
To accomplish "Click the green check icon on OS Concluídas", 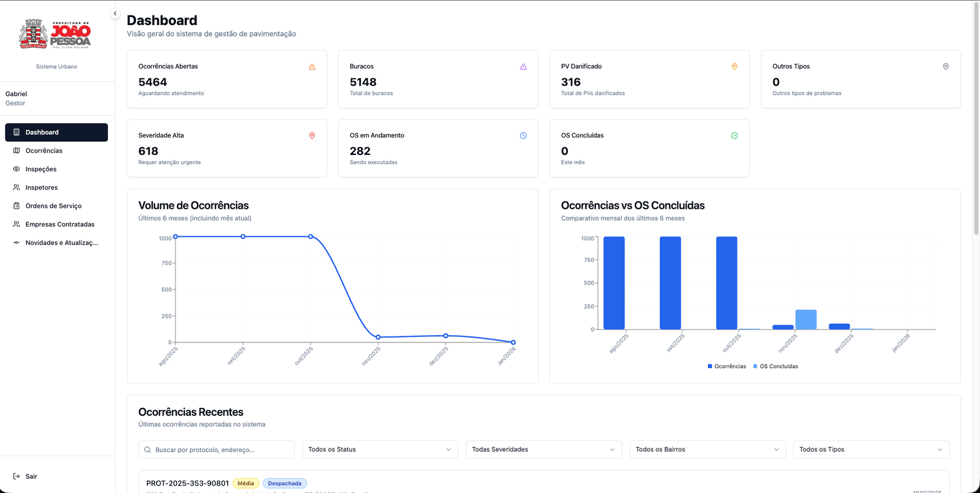I will (x=734, y=136).
